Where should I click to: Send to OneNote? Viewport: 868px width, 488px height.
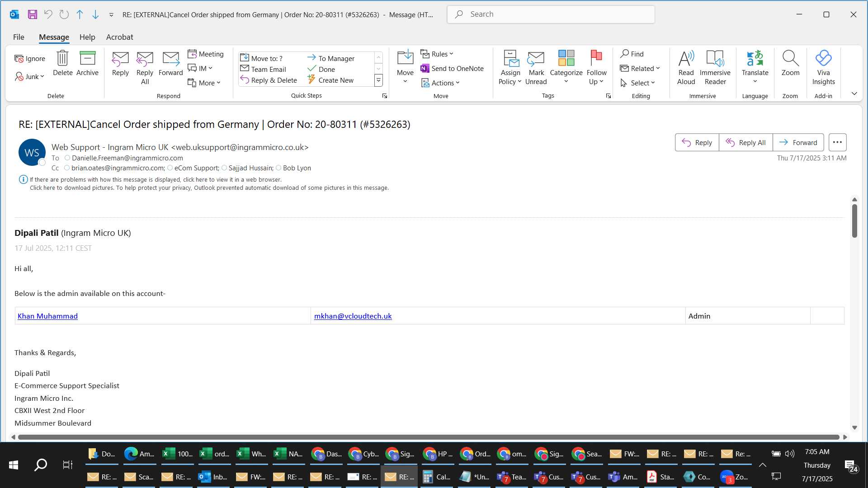pyautogui.click(x=452, y=68)
